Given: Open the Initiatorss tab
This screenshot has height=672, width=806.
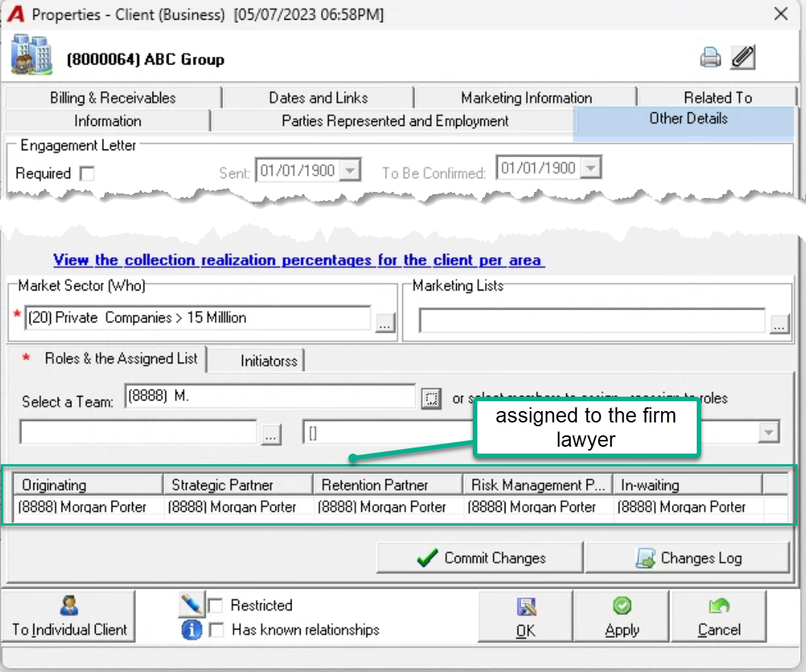Looking at the screenshot, I should 269,361.
